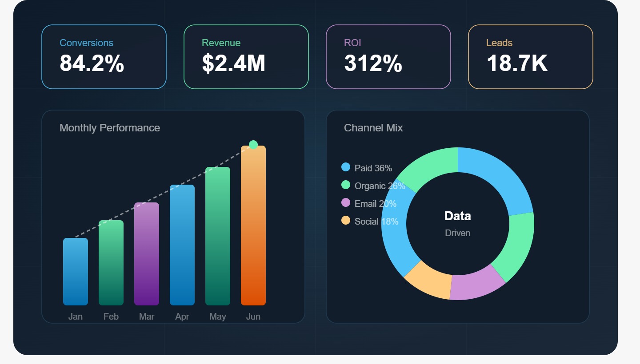Click the 'Driven' donut center subtitle

click(x=458, y=233)
